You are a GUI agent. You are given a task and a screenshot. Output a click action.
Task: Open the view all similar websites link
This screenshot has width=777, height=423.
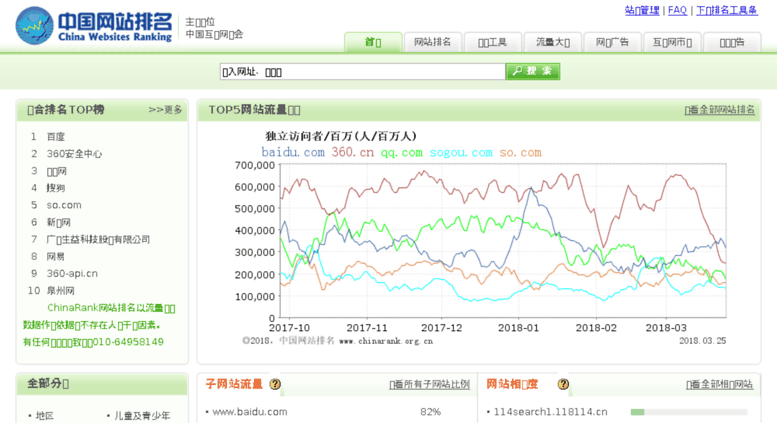click(720, 384)
